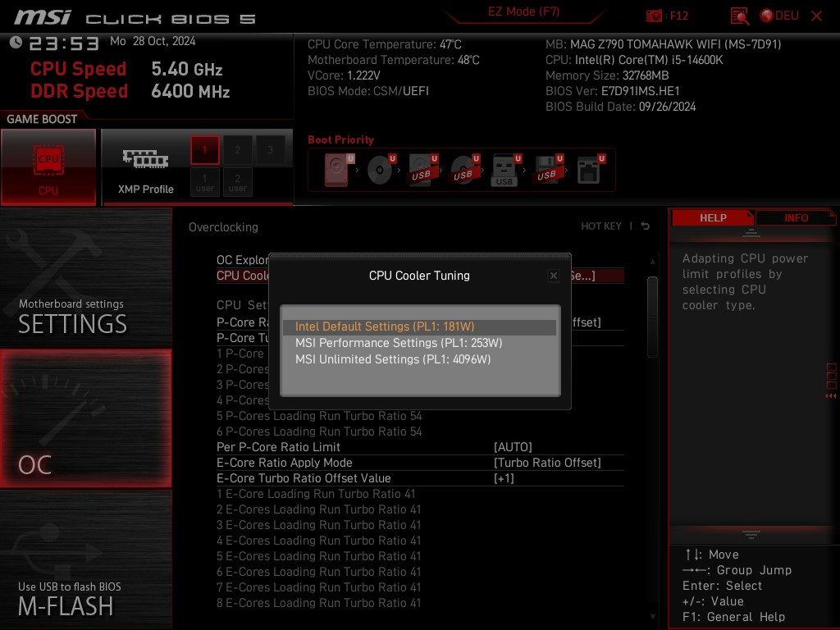Open the HOT KEY list
Image resolution: width=840 pixels, height=630 pixels.
tap(601, 226)
